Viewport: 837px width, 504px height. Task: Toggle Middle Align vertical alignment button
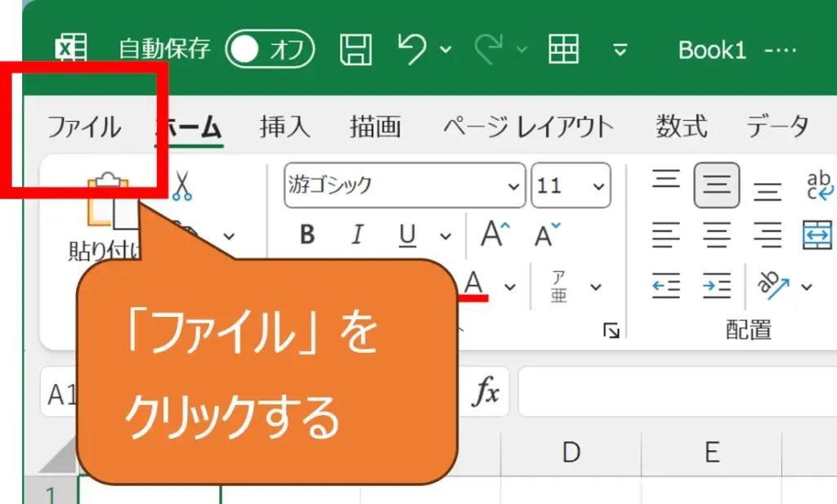pyautogui.click(x=717, y=185)
